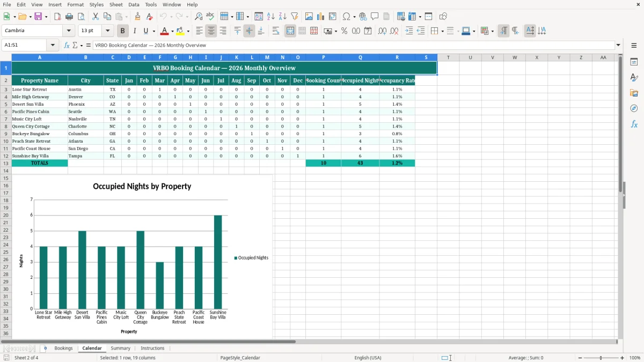Toggle Italic formatting button

[135, 31]
